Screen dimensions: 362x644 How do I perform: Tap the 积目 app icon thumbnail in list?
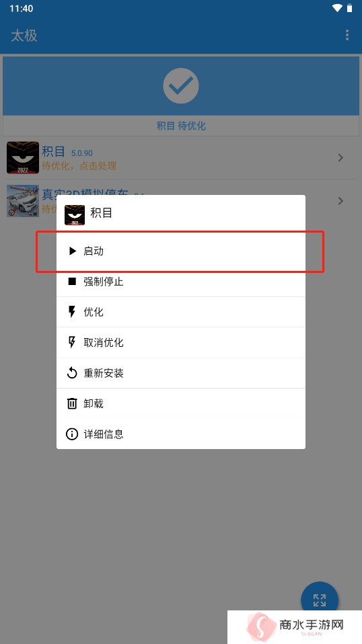[23, 158]
